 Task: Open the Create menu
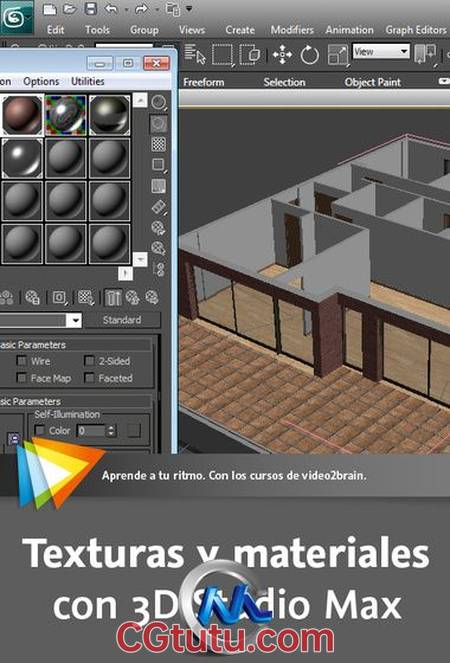(x=240, y=30)
